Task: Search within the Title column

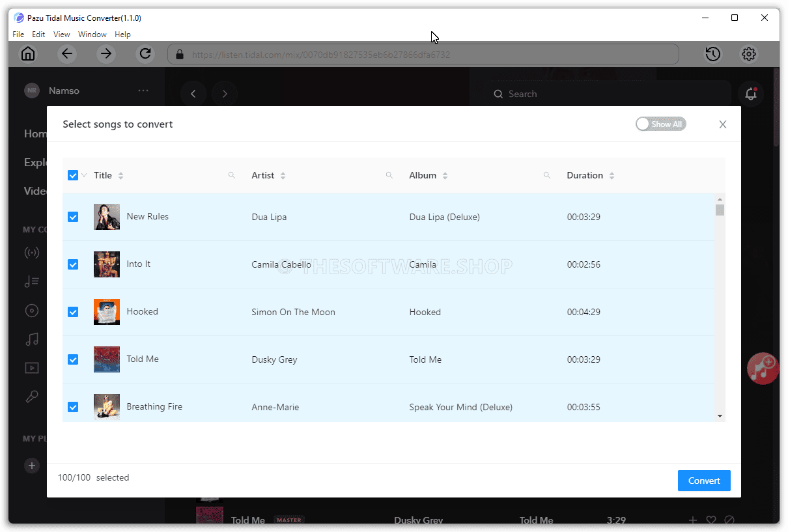Action: pos(231,175)
